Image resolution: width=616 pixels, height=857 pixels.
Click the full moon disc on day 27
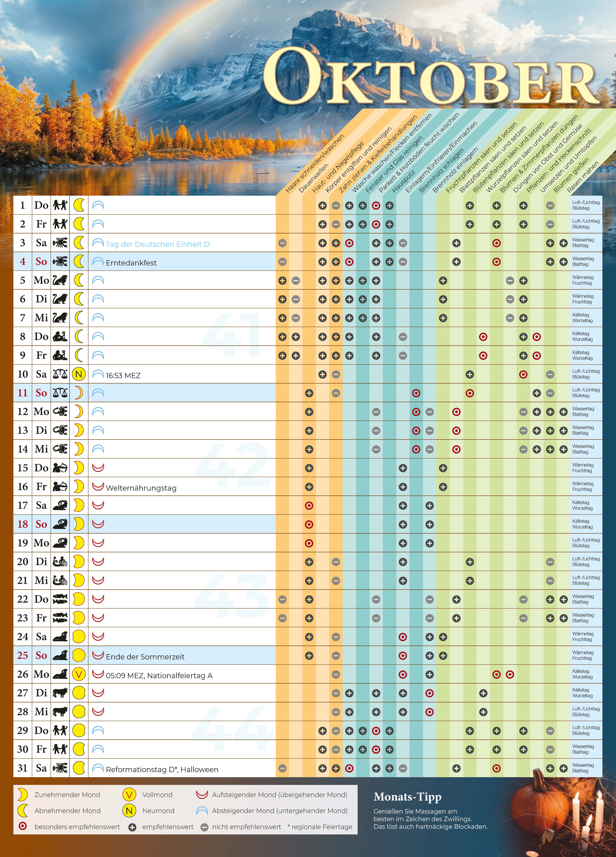click(x=79, y=693)
